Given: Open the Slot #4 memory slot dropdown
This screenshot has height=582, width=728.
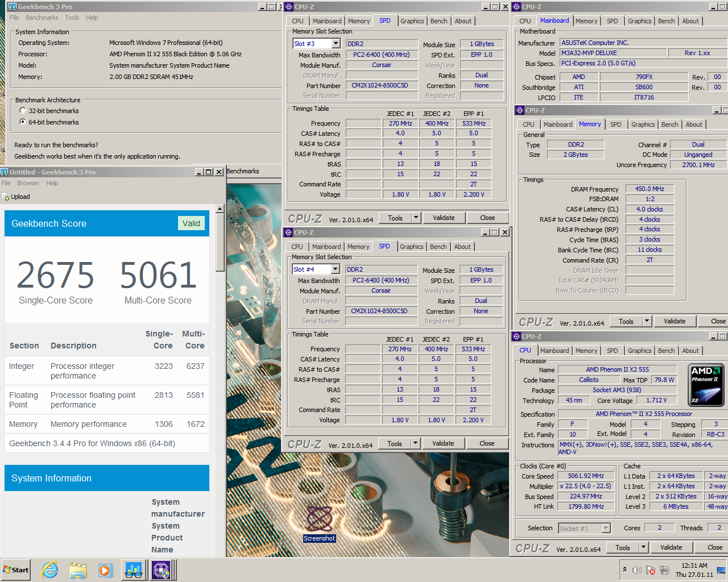Looking at the screenshot, I should 335,269.
